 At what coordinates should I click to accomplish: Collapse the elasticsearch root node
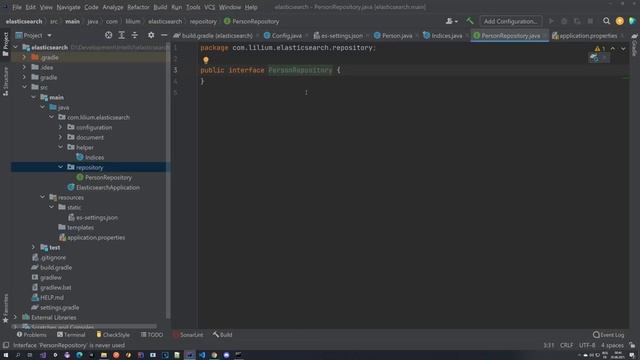(16, 47)
